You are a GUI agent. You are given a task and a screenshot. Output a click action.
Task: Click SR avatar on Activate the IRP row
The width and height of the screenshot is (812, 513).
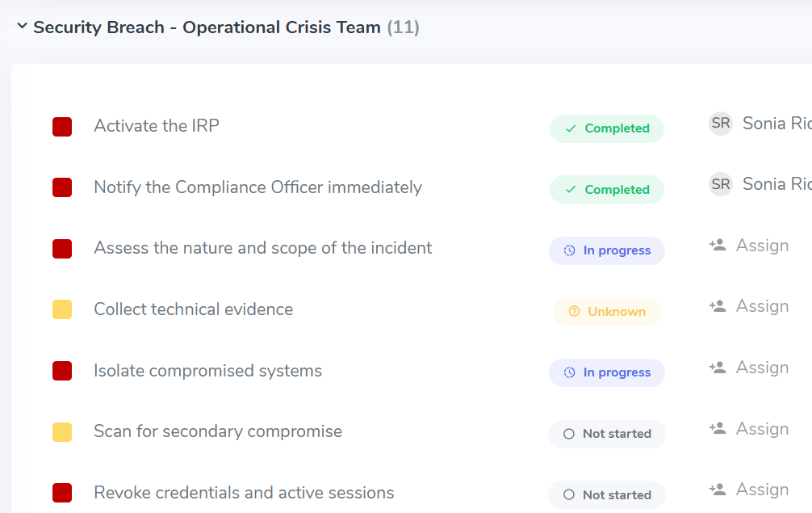click(x=720, y=124)
